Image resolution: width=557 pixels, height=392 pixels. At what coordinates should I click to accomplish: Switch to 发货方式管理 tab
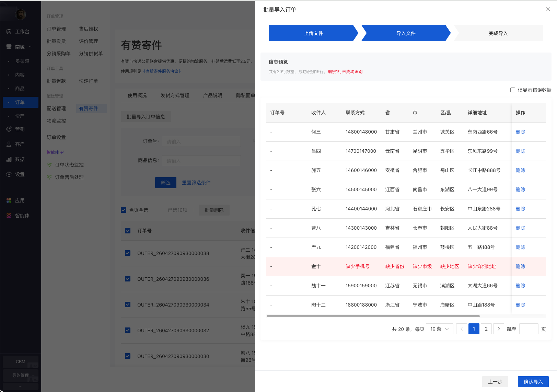pos(175,95)
